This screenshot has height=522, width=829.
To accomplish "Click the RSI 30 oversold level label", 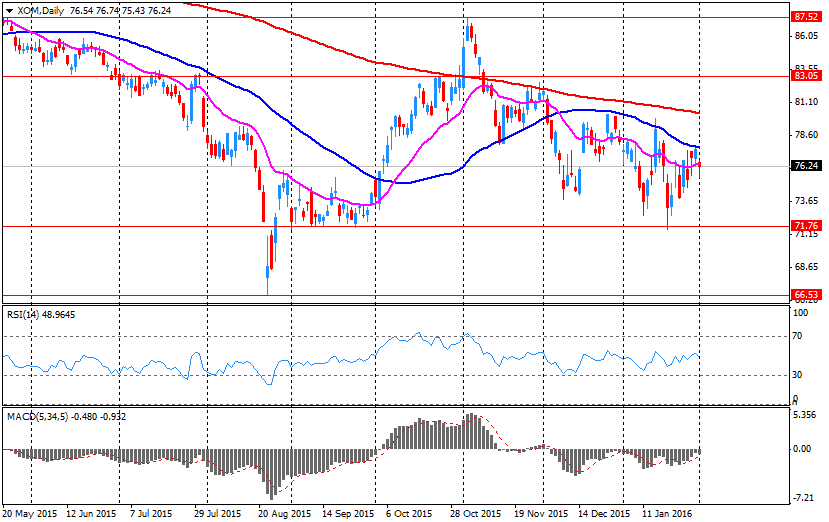I will tap(797, 375).
